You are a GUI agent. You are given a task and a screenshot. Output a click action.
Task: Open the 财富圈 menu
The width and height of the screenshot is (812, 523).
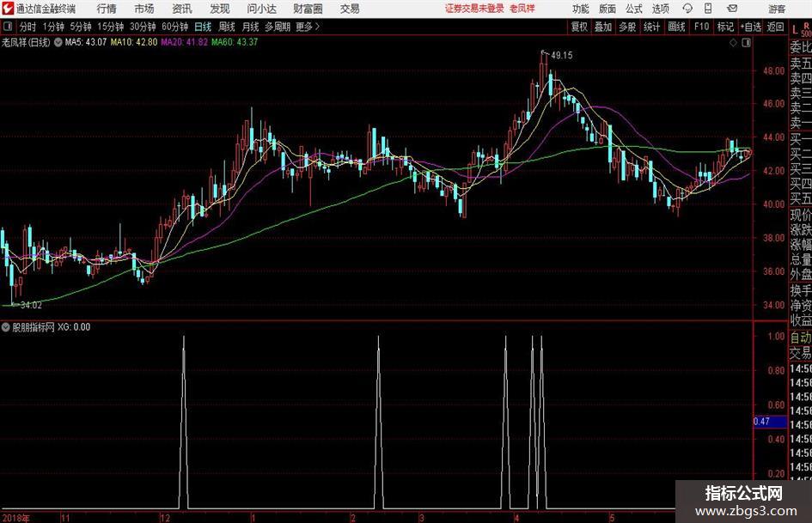point(308,9)
